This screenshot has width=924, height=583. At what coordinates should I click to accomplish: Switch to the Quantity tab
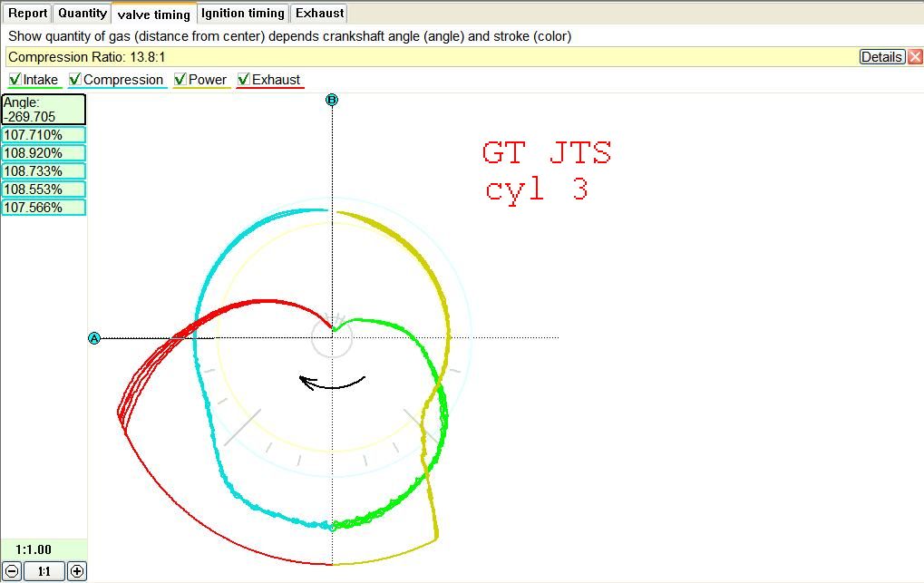point(82,13)
